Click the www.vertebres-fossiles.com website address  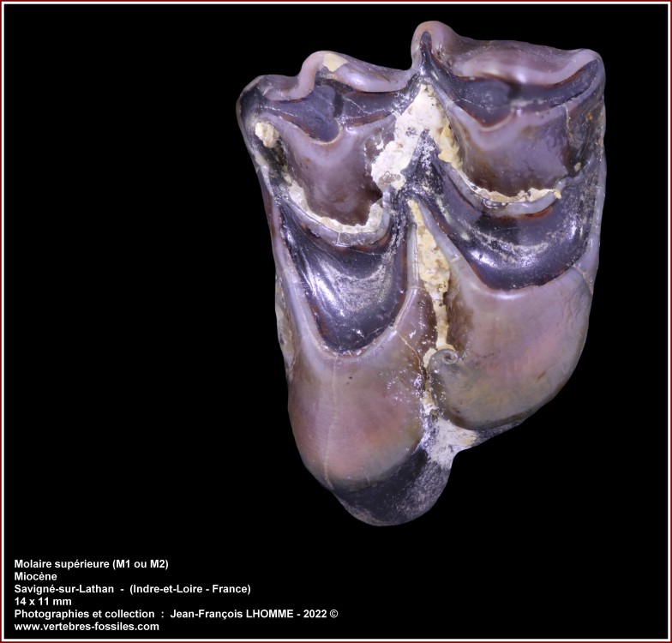click(87, 627)
